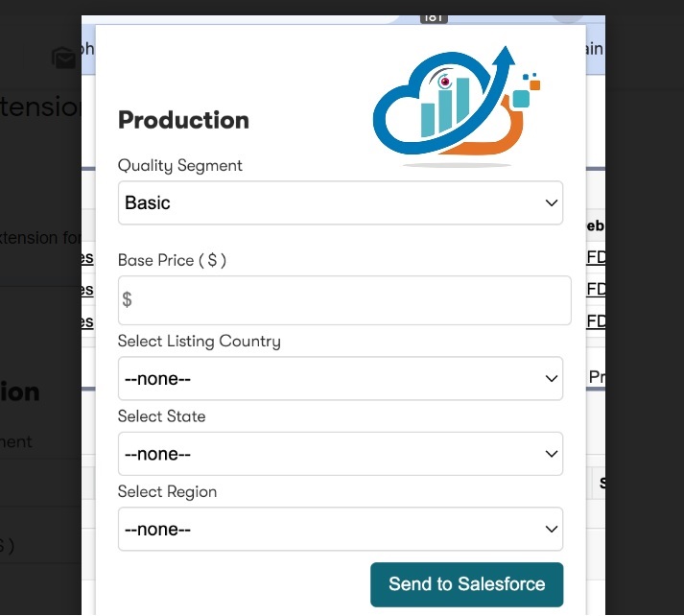Click the cloud analytics logo image
Image resolution: width=684 pixels, height=616 pixels.
[x=457, y=107]
